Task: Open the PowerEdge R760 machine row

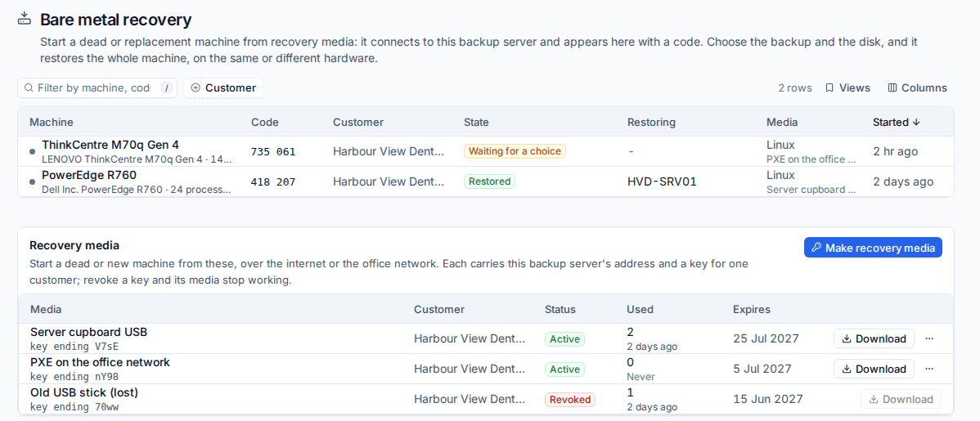Action: (486, 181)
